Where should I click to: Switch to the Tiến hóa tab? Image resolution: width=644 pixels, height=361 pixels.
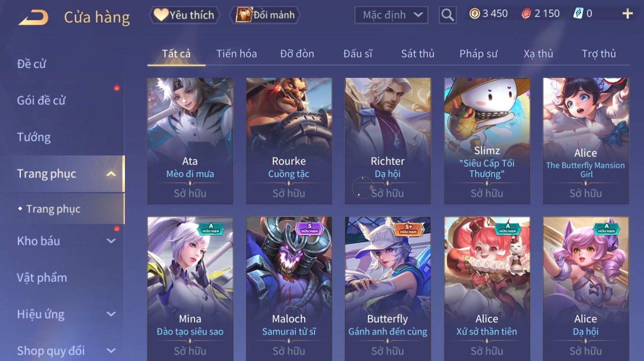point(237,54)
